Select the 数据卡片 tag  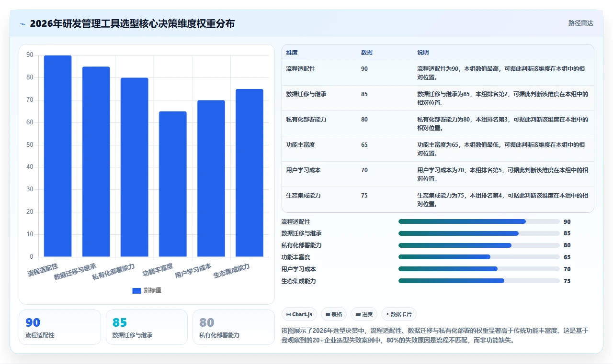coord(399,314)
